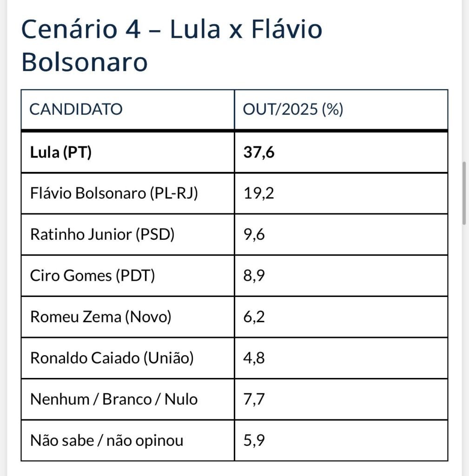Viewport: 469px width, 476px height.
Task: Click the OUT/2025 (%) column header
Action: coord(293,110)
